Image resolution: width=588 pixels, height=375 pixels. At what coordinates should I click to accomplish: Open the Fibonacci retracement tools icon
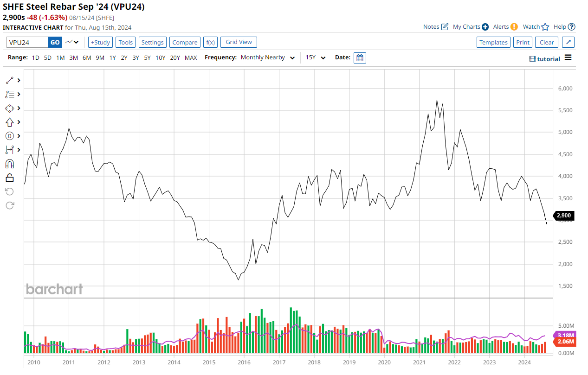tap(10, 94)
